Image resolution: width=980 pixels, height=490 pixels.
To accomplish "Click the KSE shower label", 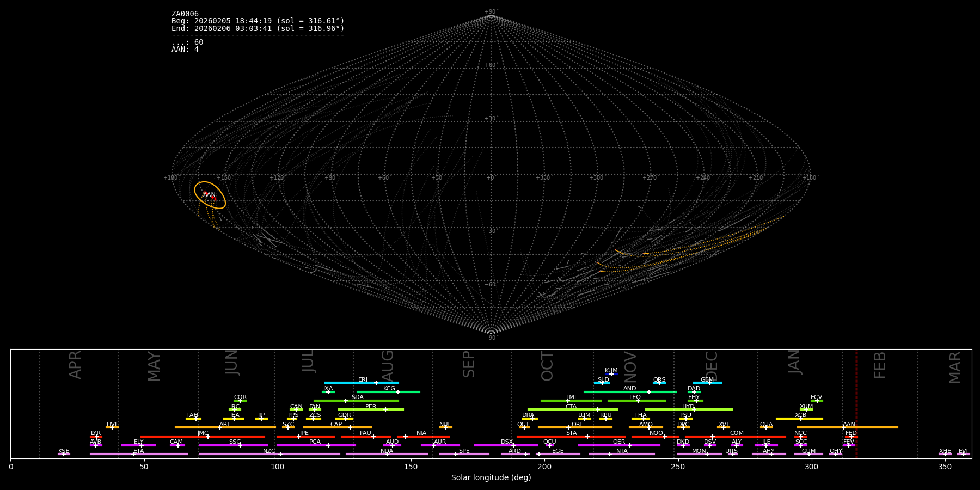I will 64,451.
